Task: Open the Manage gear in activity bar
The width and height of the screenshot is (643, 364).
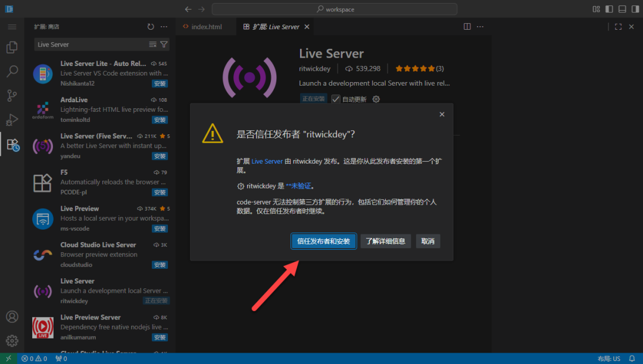Action: coord(12,341)
